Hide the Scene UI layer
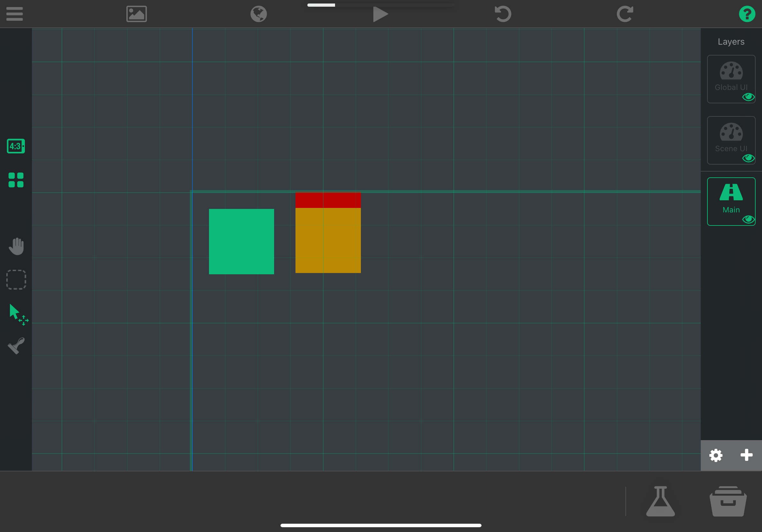The height and width of the screenshot is (532, 762). point(748,158)
